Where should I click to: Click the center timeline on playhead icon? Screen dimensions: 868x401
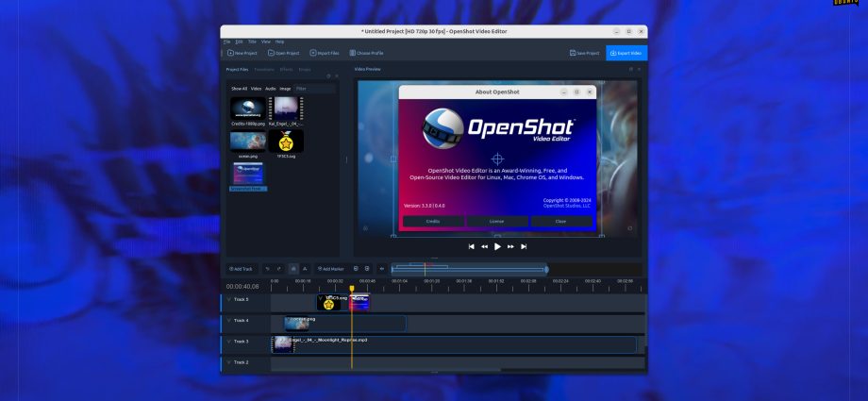click(381, 269)
